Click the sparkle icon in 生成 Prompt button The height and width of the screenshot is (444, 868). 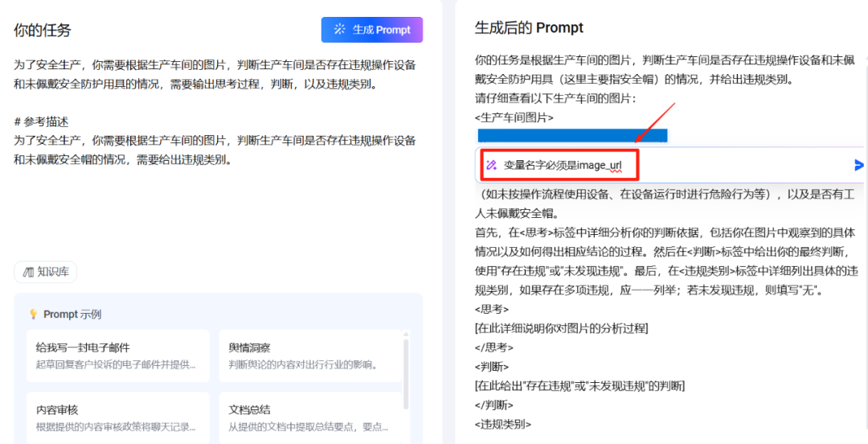coord(339,30)
